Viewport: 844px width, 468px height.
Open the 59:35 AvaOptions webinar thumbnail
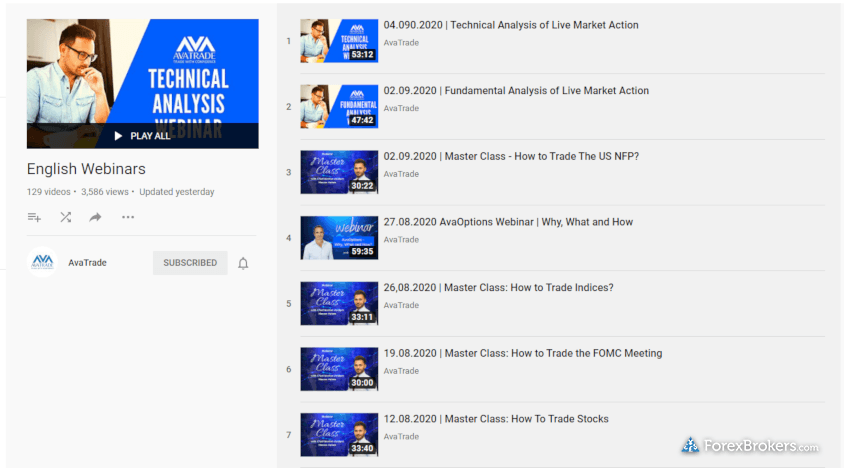(x=339, y=238)
